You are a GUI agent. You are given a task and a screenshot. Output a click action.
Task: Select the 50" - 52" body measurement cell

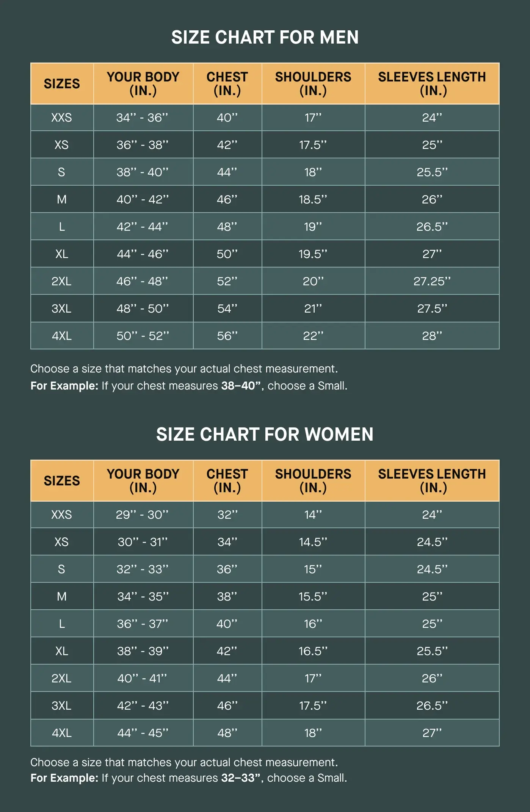click(x=143, y=336)
